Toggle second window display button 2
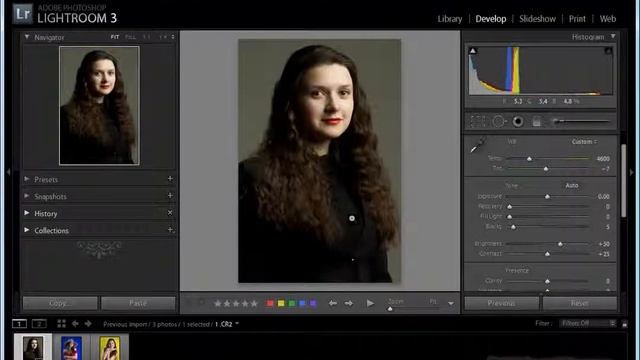 click(x=39, y=324)
